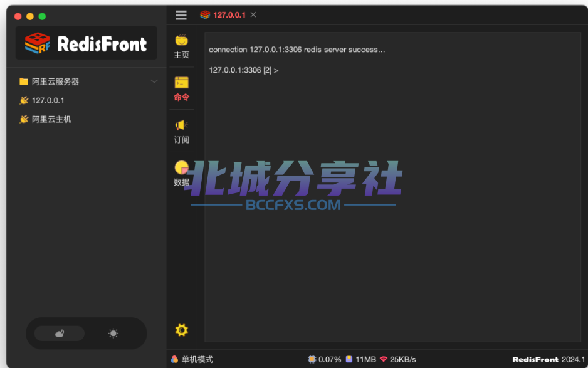Image resolution: width=588 pixels, height=368 pixels.
Task: Open the 数据 data view
Action: click(182, 173)
